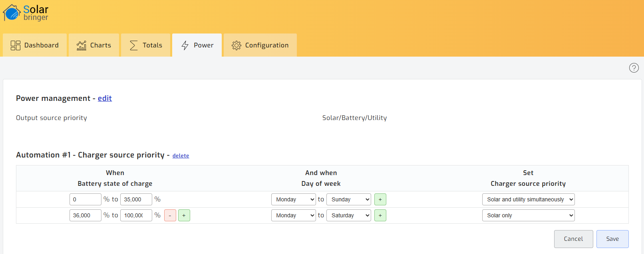Go to the Totals tab

pyautogui.click(x=146, y=45)
